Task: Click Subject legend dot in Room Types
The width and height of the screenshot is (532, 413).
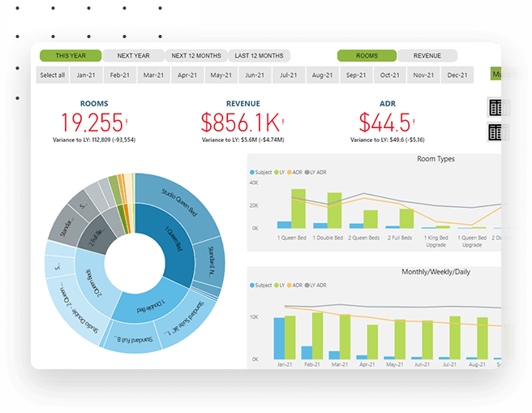Action: click(252, 172)
